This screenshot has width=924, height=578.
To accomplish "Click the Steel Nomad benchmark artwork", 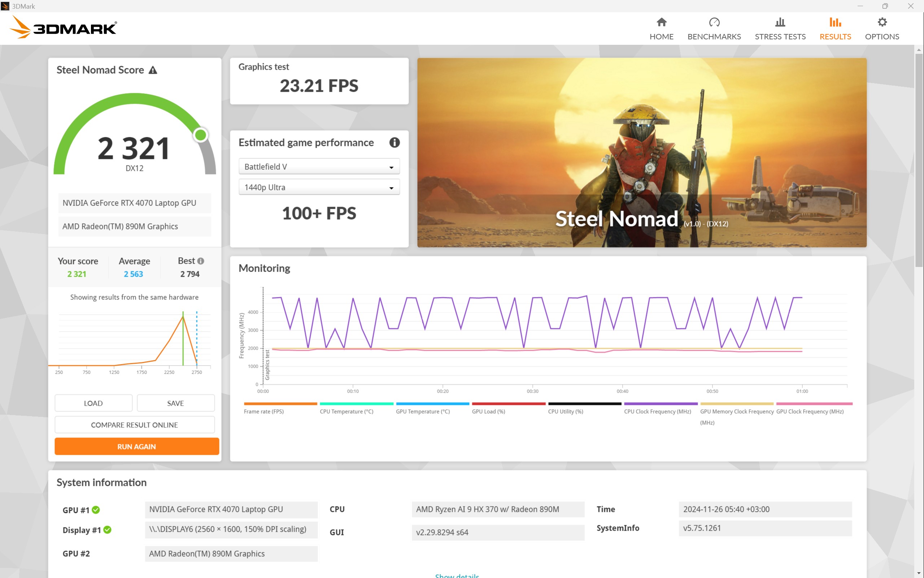I will [642, 152].
